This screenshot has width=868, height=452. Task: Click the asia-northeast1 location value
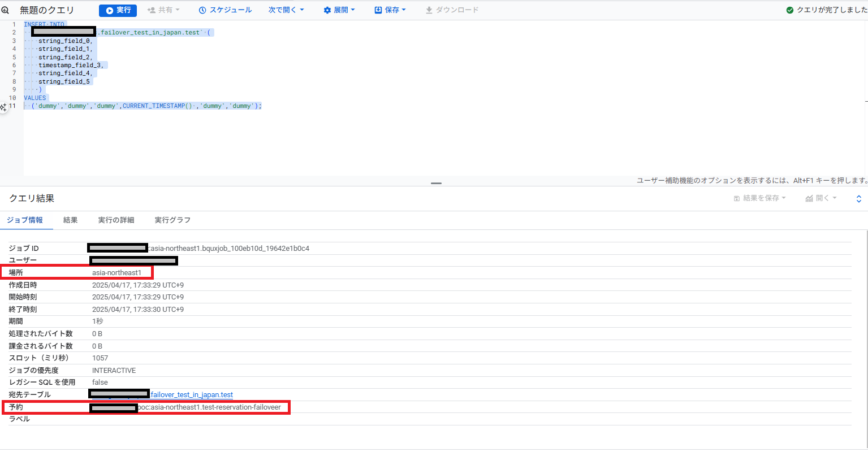pos(116,273)
